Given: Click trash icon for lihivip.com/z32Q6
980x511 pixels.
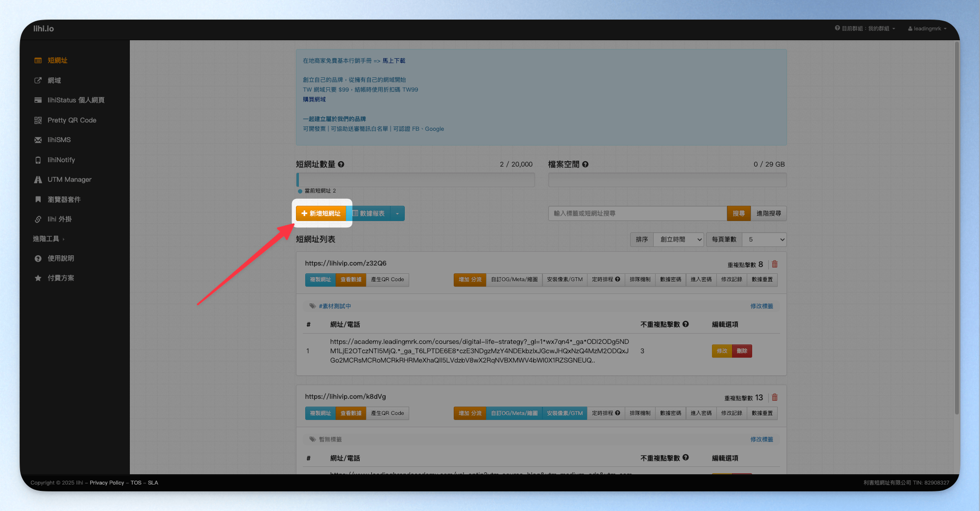Looking at the screenshot, I should click(x=775, y=264).
